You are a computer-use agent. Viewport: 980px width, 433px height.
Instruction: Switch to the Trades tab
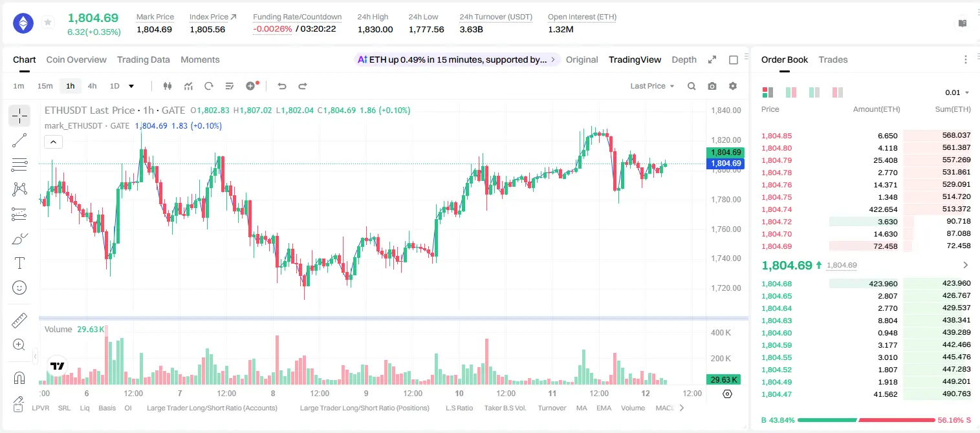click(833, 59)
